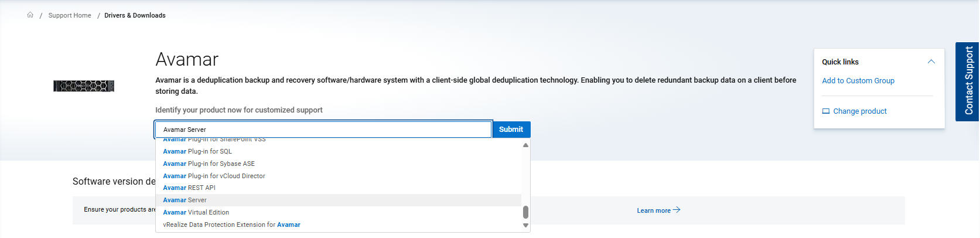The height and width of the screenshot is (238, 980).
Task: Click the laptop icon beside Change product
Action: [x=826, y=111]
